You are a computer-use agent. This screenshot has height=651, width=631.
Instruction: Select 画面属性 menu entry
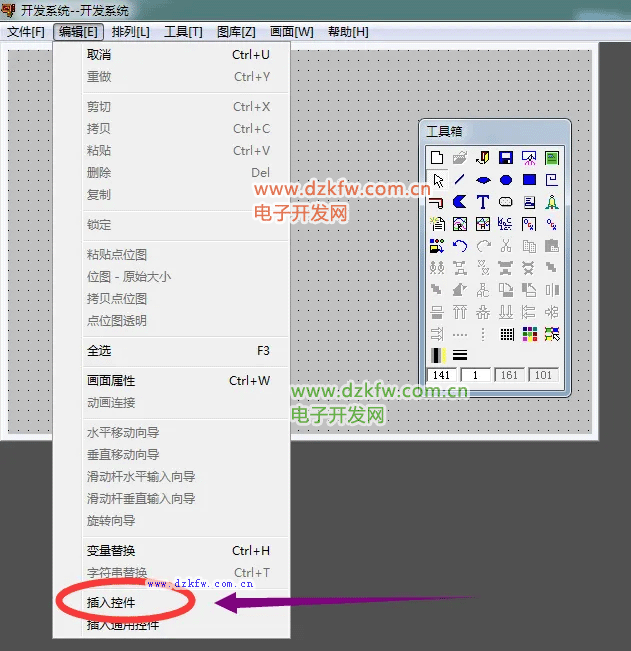(x=111, y=381)
